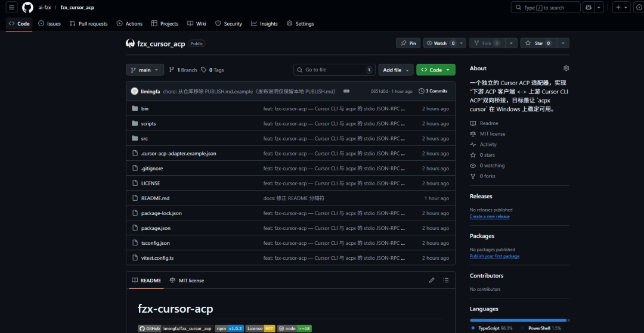Image resolution: width=644 pixels, height=333 pixels.
Task: Open the green Code dropdown button
Action: click(x=436, y=70)
